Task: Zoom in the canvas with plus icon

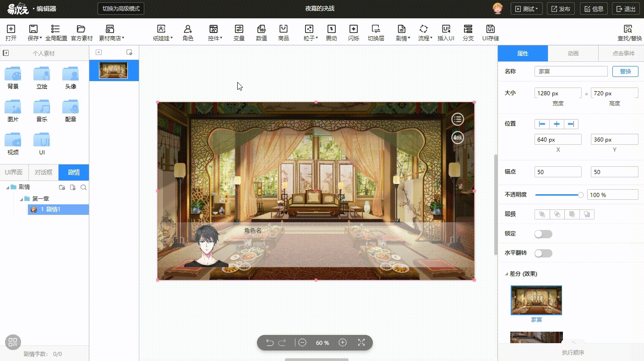Action: click(342, 343)
